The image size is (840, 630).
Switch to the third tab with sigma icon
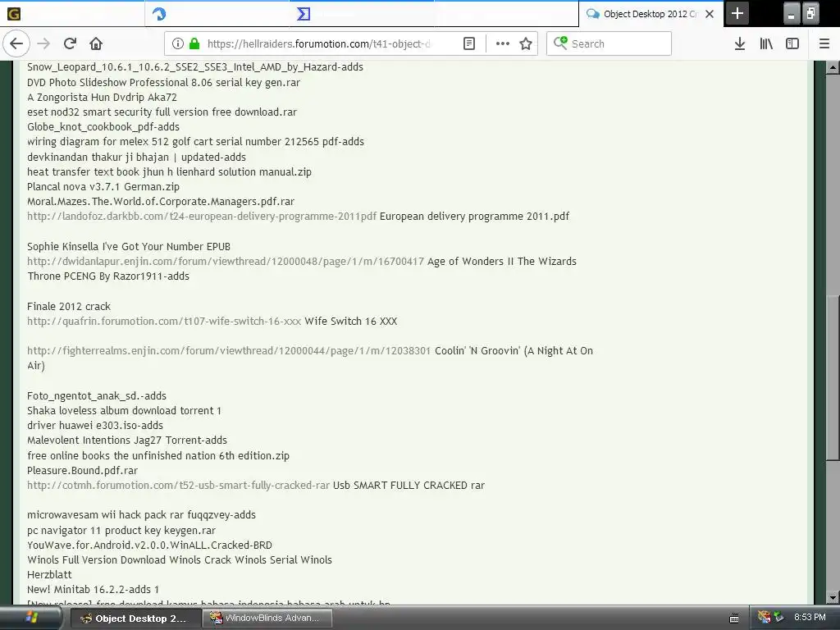(362, 13)
